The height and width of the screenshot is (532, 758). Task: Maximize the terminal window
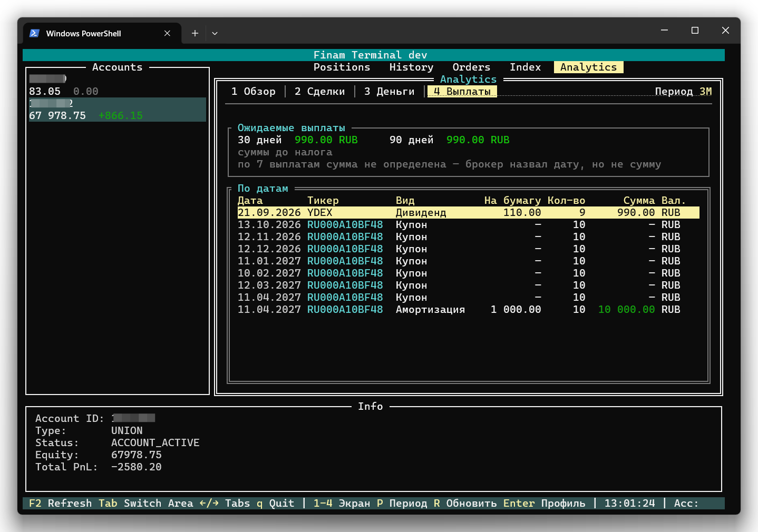[695, 31]
